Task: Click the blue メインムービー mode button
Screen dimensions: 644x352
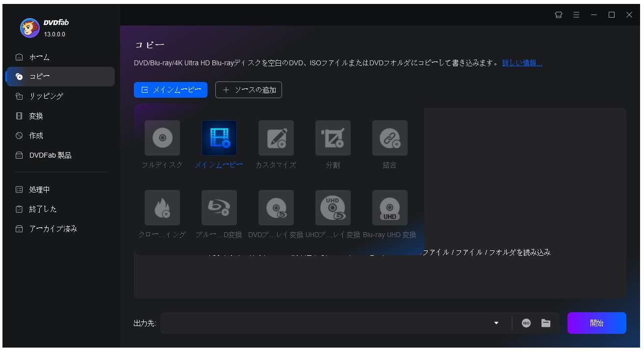Action: [x=171, y=90]
